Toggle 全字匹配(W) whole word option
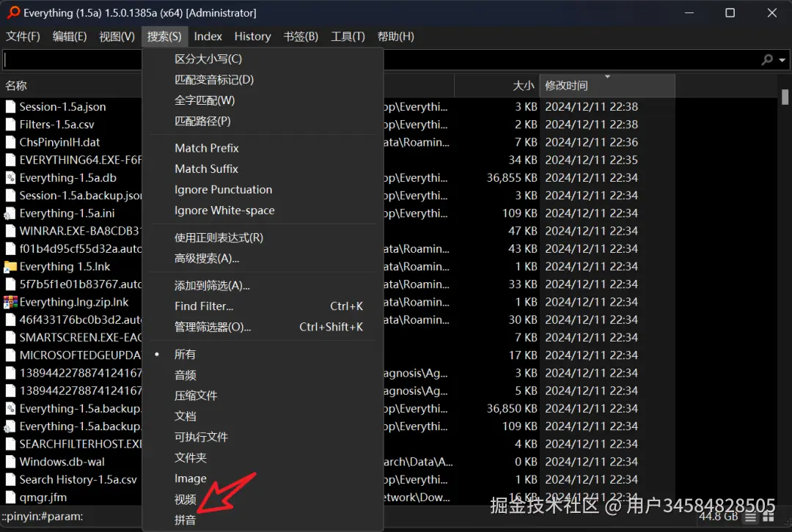This screenshot has width=792, height=532. pos(263,100)
